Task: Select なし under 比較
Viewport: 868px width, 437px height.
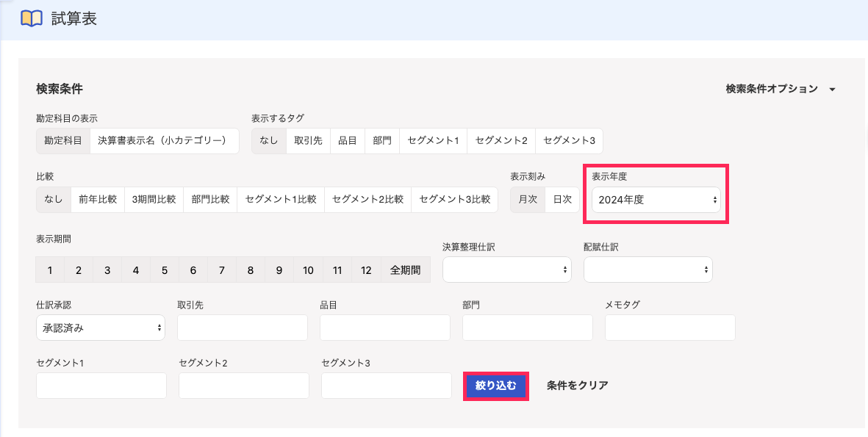Action: [54, 200]
